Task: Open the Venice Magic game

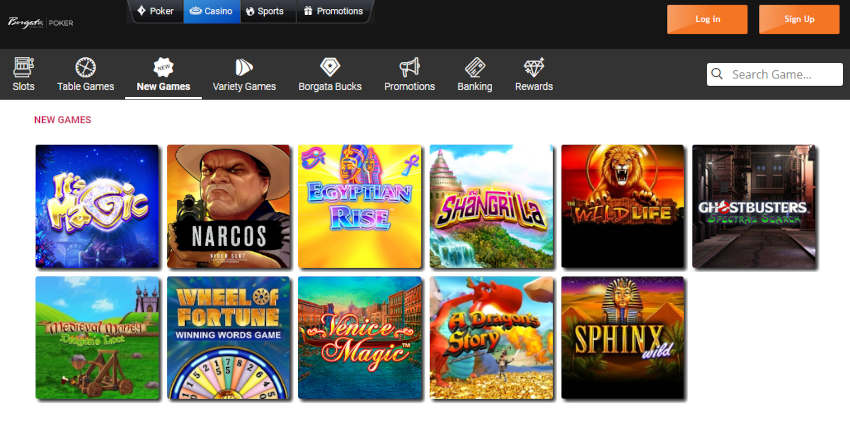Action: [360, 338]
